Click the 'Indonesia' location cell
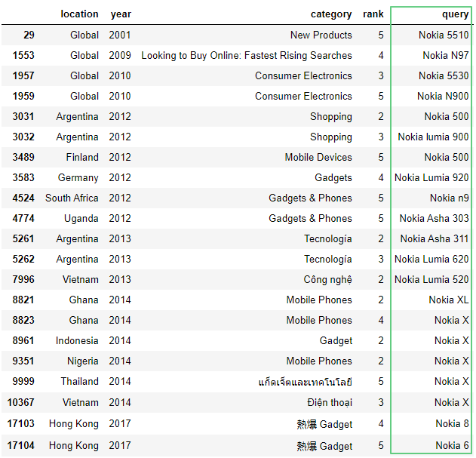This screenshot has height=458, width=476. [x=77, y=340]
